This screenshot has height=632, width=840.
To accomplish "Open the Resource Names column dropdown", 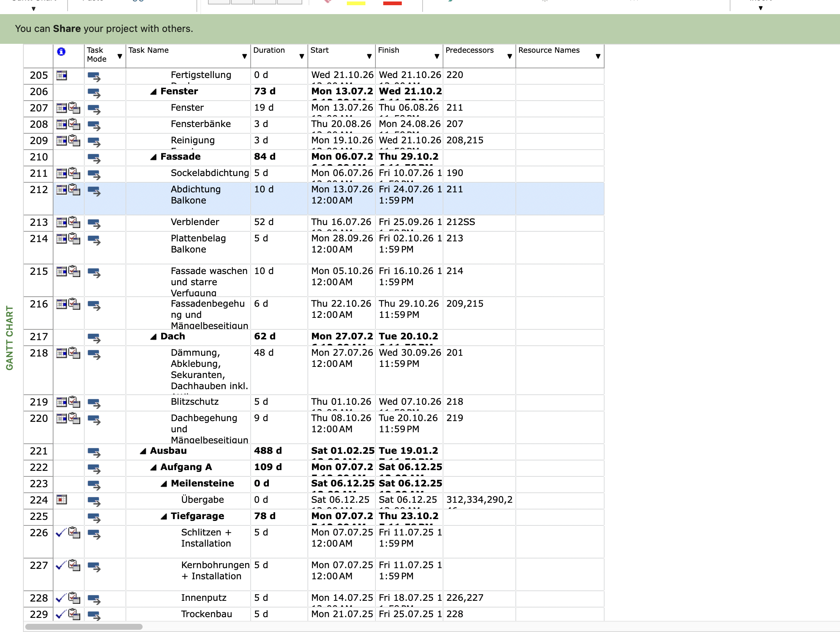I will [x=598, y=56].
